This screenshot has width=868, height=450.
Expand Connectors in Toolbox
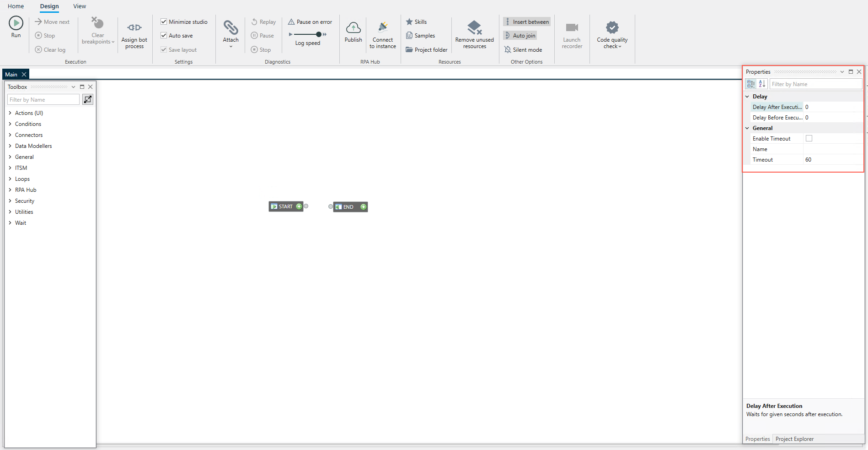[x=10, y=135]
